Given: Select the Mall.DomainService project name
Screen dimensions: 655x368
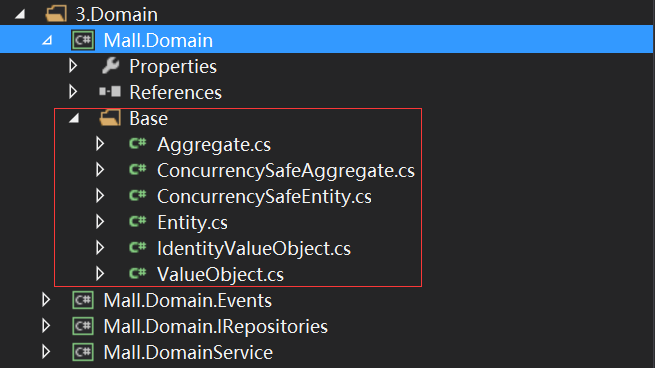Looking at the screenshot, I should tap(188, 353).
